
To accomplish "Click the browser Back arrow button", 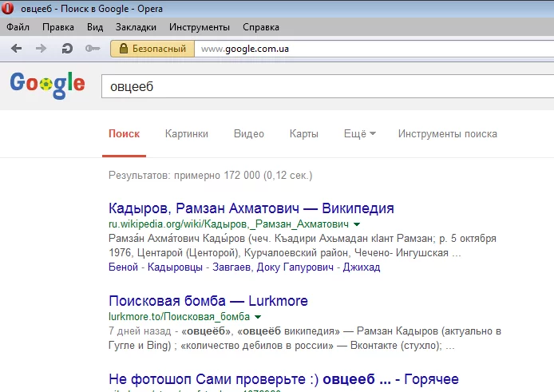I will pyautogui.click(x=17, y=49).
